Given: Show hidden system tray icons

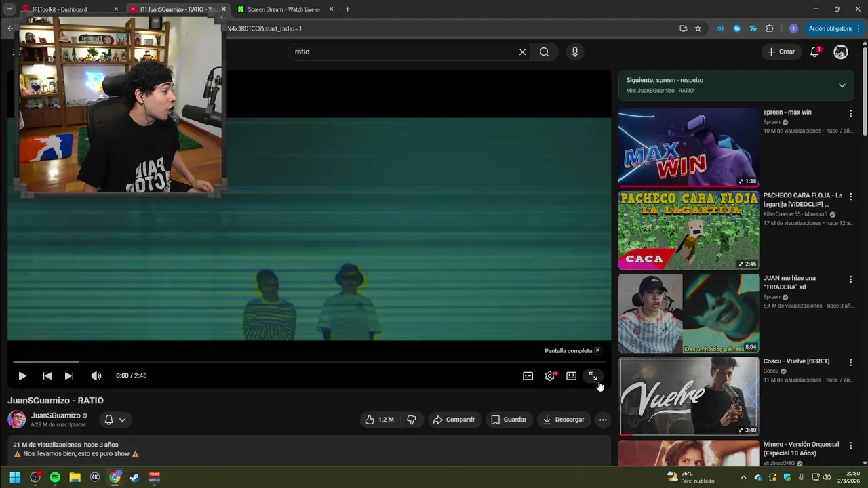Looking at the screenshot, I should tap(743, 477).
